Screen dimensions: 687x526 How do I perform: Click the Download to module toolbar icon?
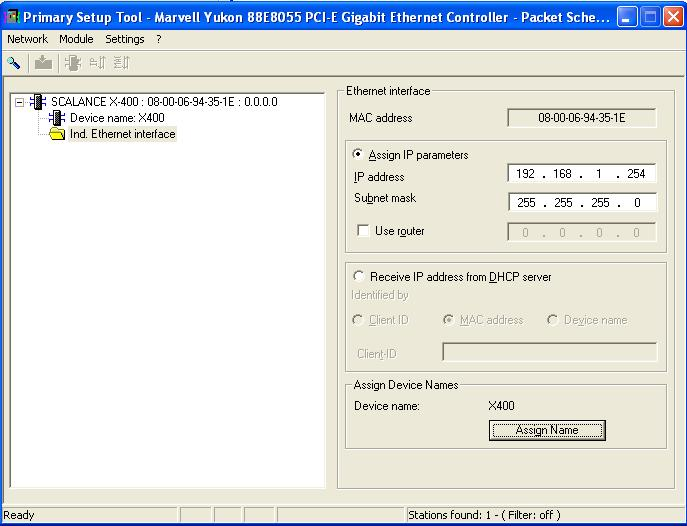43,63
